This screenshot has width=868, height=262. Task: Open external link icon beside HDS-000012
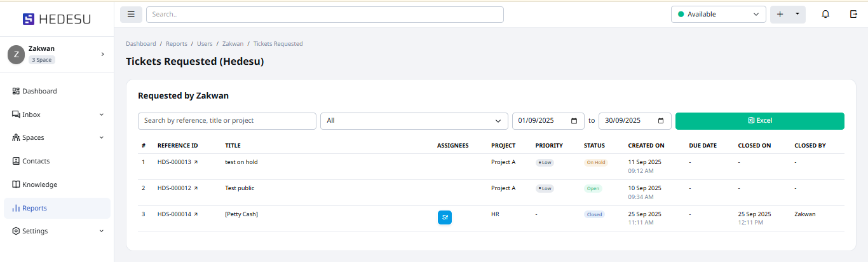pos(196,188)
